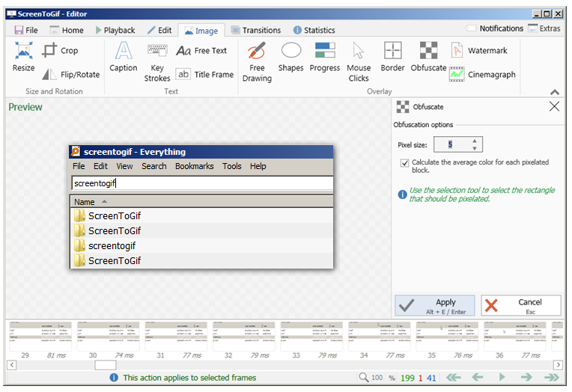Viewport: 572px width, 392px height.
Task: Select frame 30 thumbnail
Action: click(x=108, y=340)
